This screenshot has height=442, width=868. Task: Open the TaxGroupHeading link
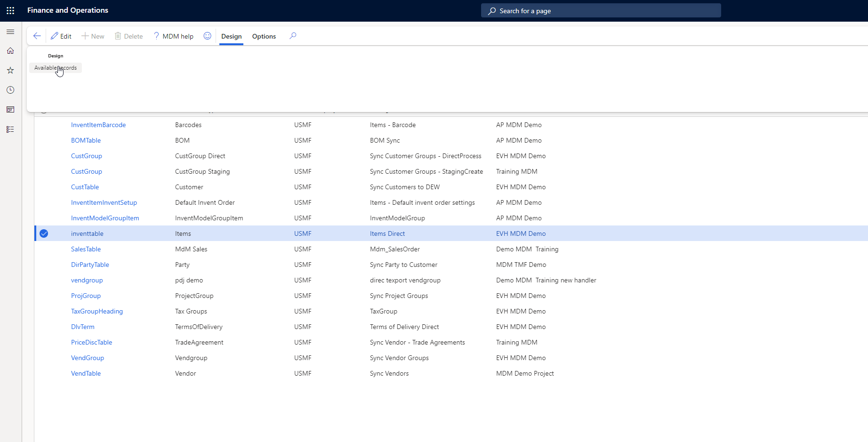pyautogui.click(x=97, y=311)
